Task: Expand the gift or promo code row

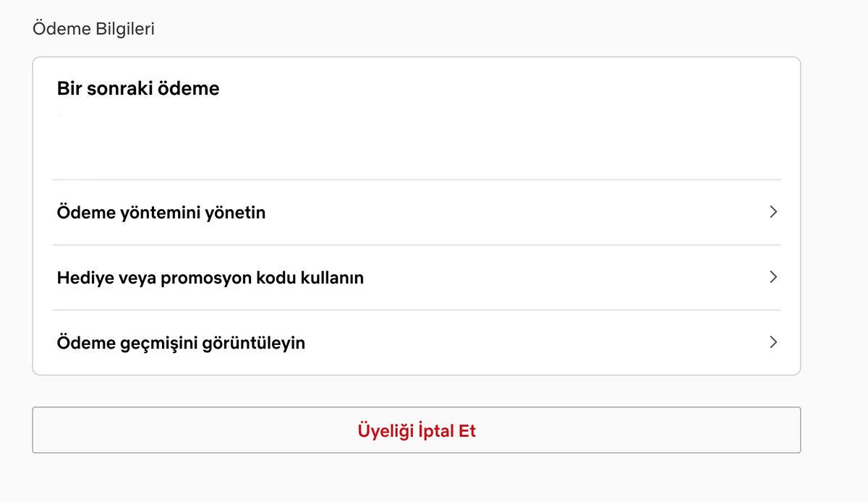Action: (x=416, y=278)
